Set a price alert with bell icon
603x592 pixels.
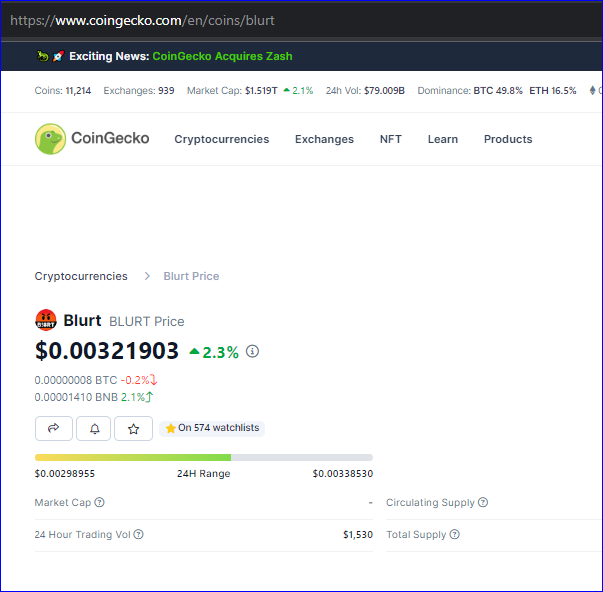pyautogui.click(x=94, y=428)
